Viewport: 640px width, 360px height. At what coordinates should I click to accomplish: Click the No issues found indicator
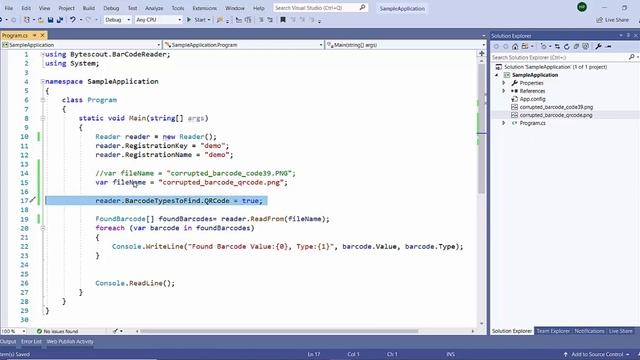coord(57,331)
